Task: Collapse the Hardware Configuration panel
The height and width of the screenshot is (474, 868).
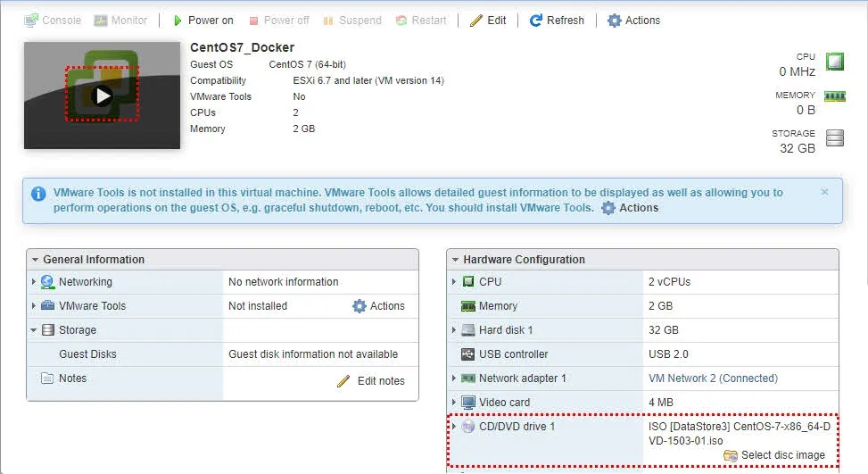Action: coord(455,260)
